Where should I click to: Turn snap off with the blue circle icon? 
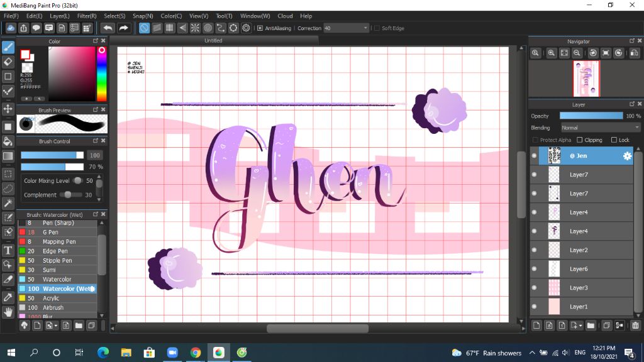(144, 28)
